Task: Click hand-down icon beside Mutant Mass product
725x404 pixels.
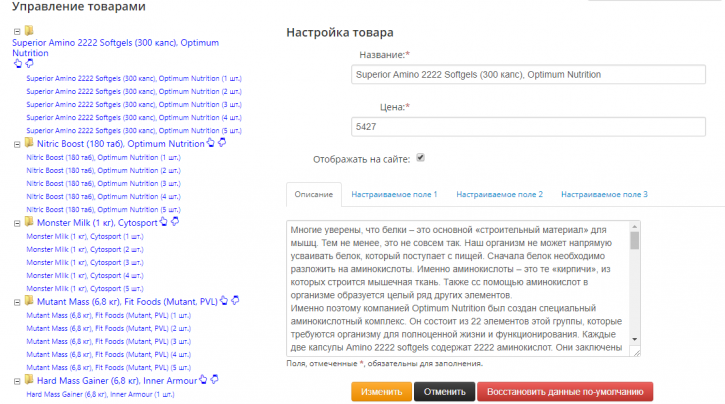Action: click(x=236, y=301)
